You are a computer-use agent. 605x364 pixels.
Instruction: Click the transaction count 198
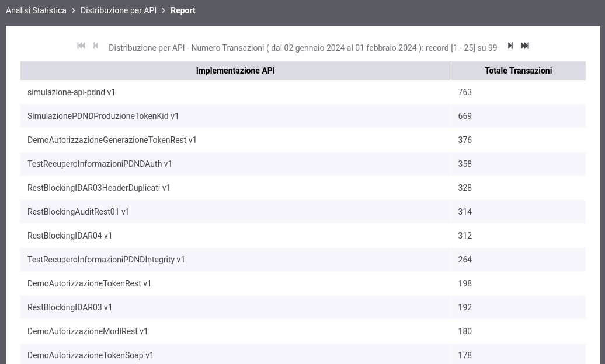click(x=465, y=283)
